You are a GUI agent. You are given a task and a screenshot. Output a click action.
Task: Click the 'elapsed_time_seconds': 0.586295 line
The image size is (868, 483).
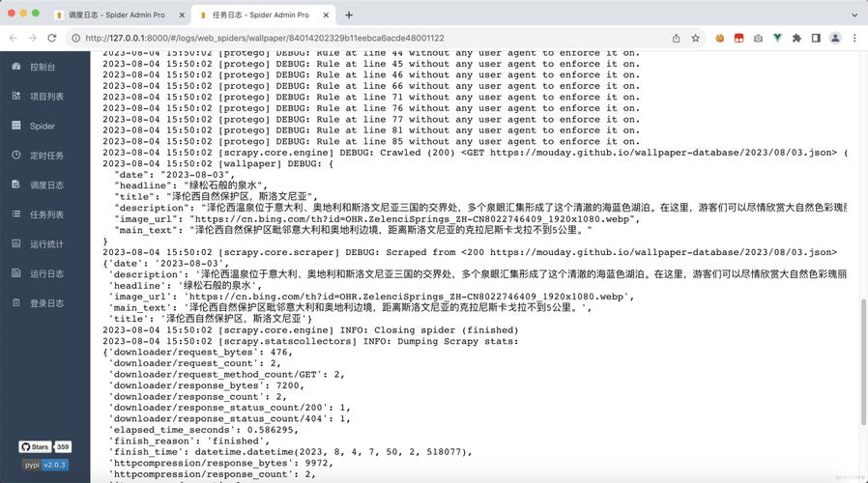pyautogui.click(x=204, y=430)
